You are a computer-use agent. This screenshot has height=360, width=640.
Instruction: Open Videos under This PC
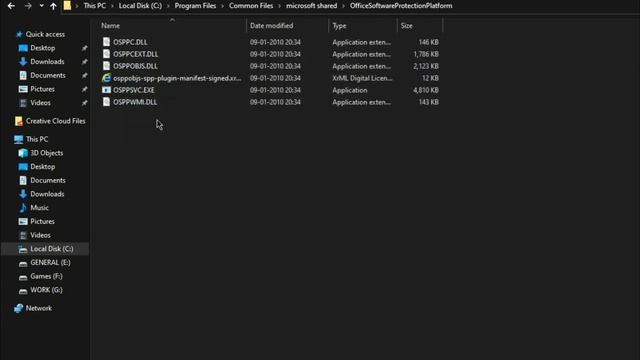coord(40,235)
